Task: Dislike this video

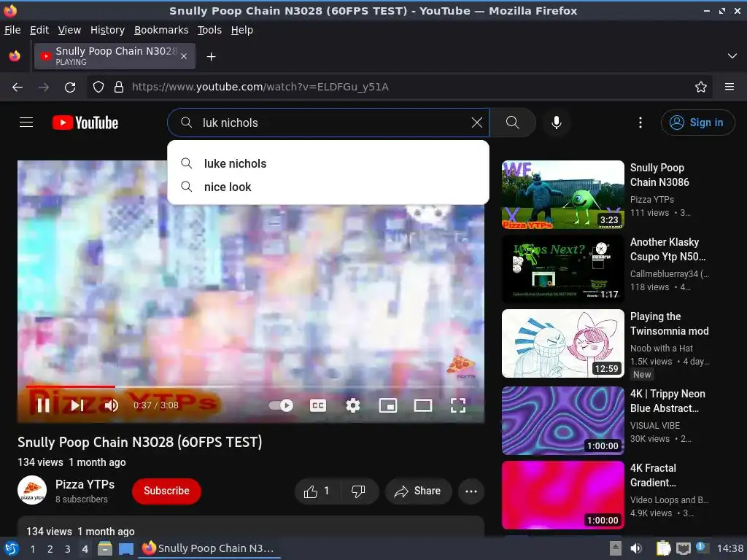Action: [359, 491]
